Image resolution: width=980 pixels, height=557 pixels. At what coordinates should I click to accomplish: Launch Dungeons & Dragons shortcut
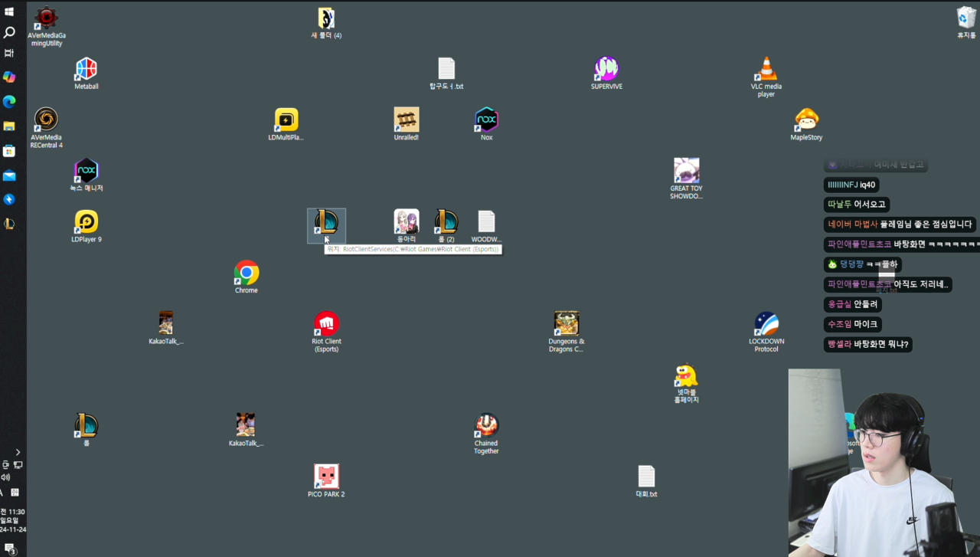coord(566,333)
